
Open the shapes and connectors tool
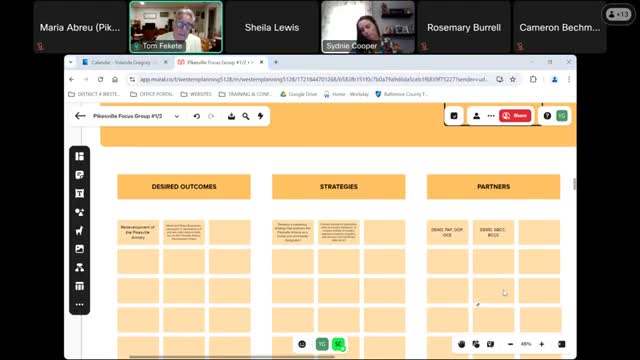(x=80, y=212)
